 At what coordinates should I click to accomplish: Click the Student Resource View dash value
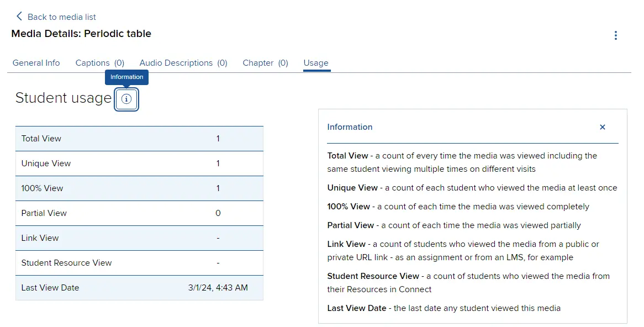pyautogui.click(x=218, y=263)
